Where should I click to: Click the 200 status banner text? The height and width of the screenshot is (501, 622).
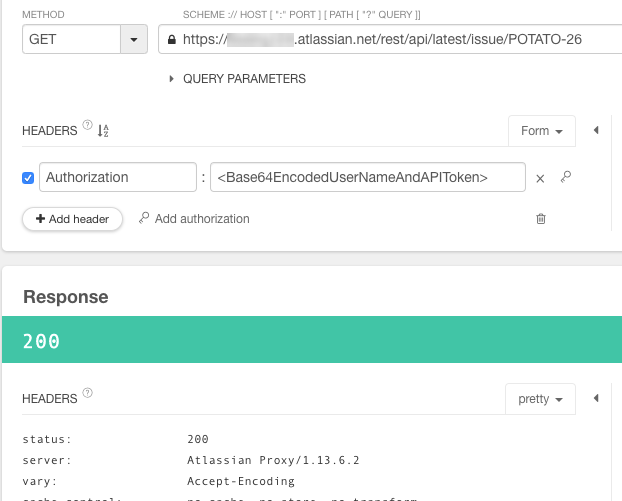41,341
